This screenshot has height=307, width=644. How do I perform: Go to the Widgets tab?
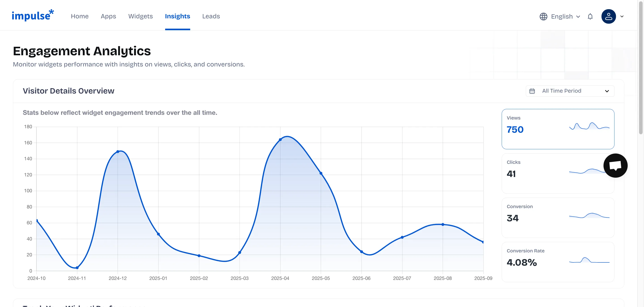pos(140,16)
